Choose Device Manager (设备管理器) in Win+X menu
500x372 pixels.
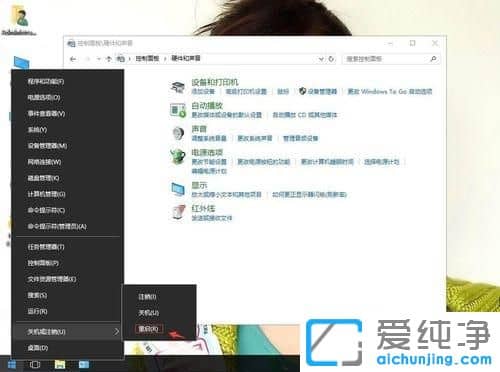pos(47,146)
